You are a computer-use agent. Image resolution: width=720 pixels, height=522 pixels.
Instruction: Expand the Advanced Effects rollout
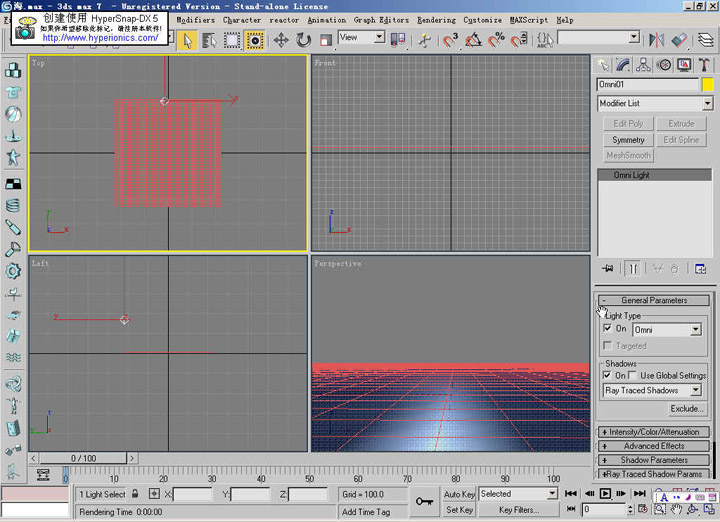pyautogui.click(x=654, y=446)
